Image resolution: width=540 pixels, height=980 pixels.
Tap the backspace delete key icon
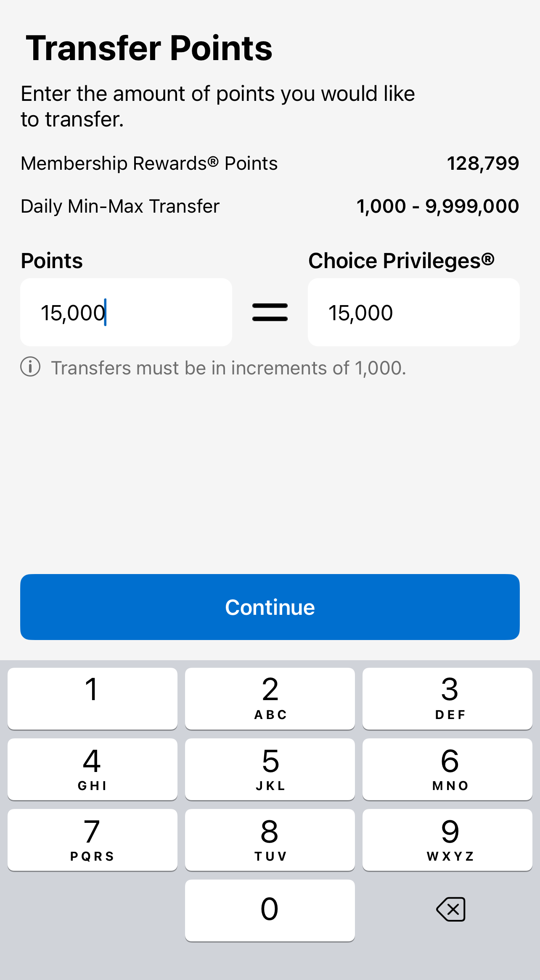pyautogui.click(x=451, y=909)
